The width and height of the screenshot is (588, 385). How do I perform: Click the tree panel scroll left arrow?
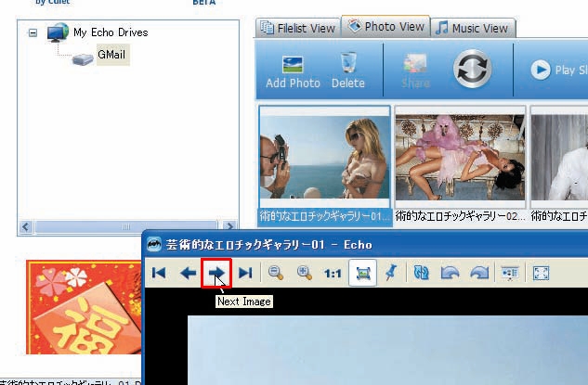26,226
